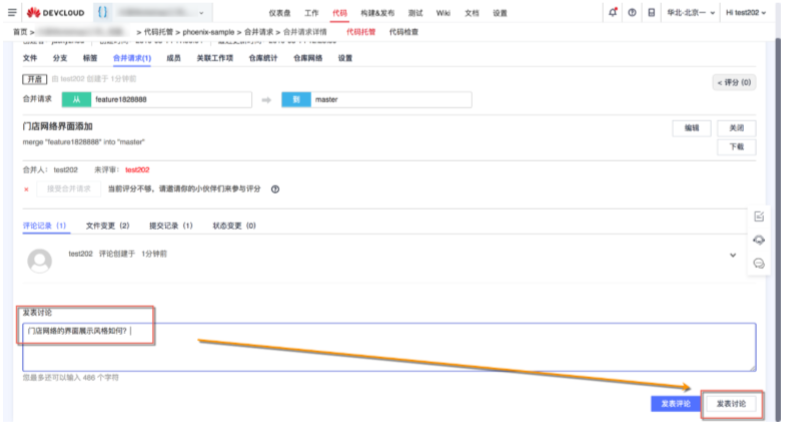This screenshot has height=426, width=785.
Task: Click the 编辑 button
Action: pos(692,128)
